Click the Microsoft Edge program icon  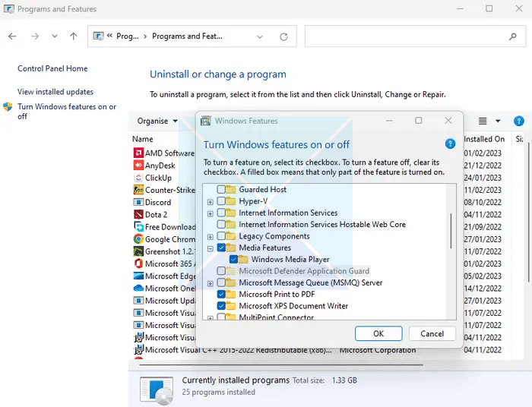pos(138,276)
